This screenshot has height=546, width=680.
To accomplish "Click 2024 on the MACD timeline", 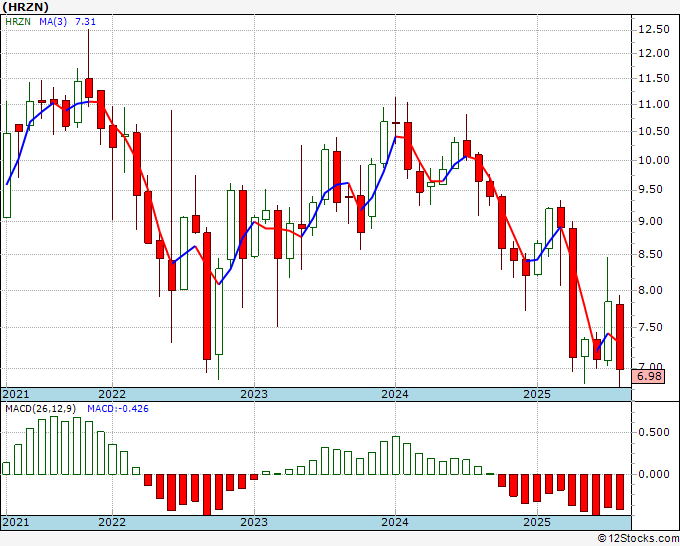I will (x=395, y=522).
